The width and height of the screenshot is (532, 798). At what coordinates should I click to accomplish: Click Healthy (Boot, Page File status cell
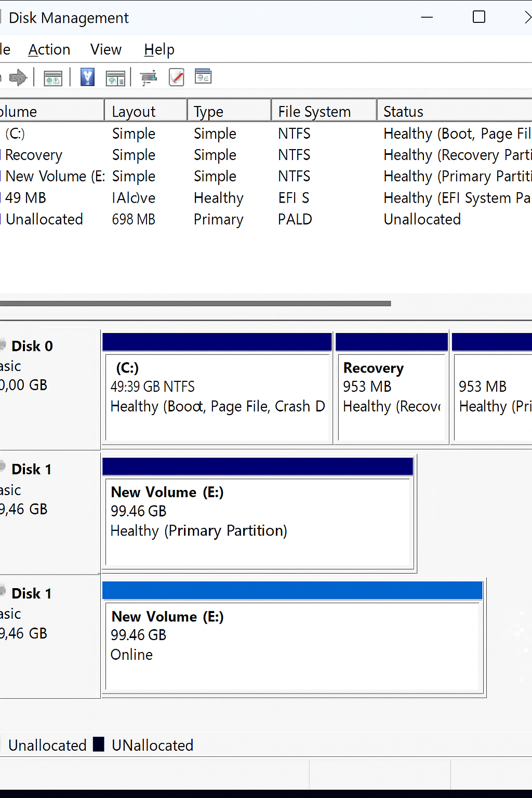(x=457, y=134)
